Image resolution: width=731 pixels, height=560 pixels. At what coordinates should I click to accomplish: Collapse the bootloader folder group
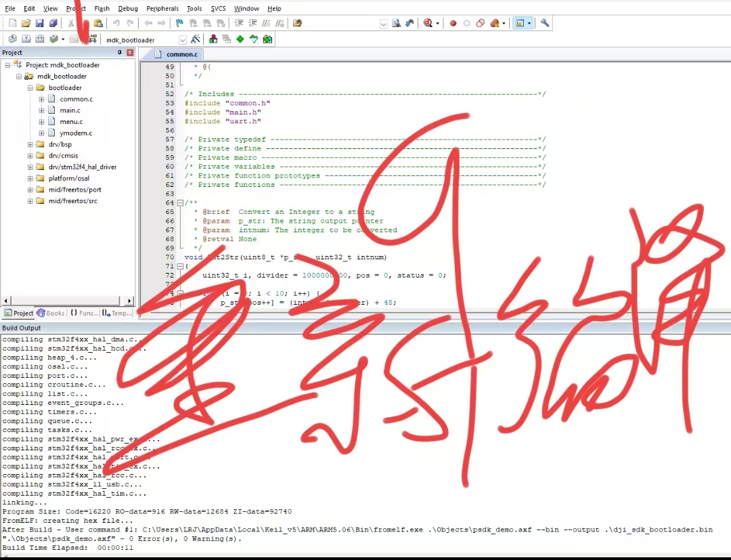tap(29, 88)
